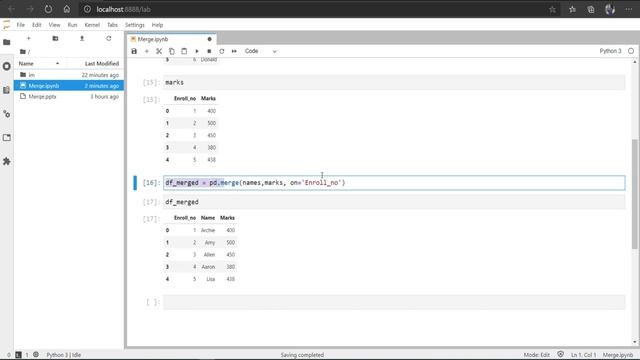Click terminal count icon in status bar
This screenshot has width=640, height=360.
[18, 355]
